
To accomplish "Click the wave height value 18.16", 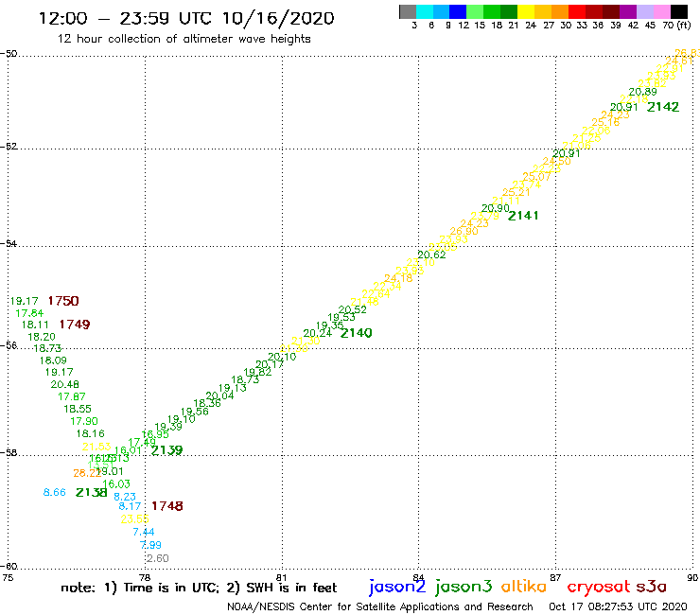I will pyautogui.click(x=90, y=433).
